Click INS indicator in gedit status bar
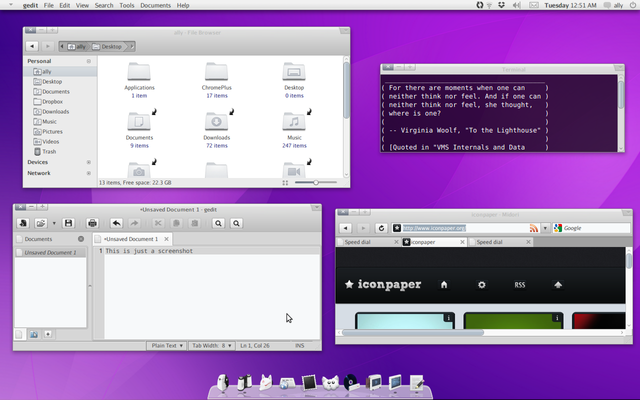The width and height of the screenshot is (640, 400). click(300, 346)
